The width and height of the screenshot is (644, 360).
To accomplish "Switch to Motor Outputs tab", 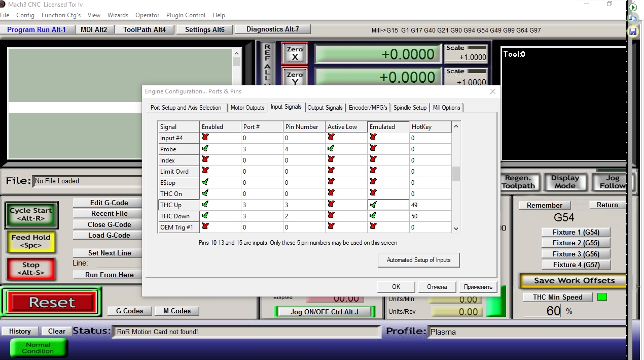I will point(247,108).
